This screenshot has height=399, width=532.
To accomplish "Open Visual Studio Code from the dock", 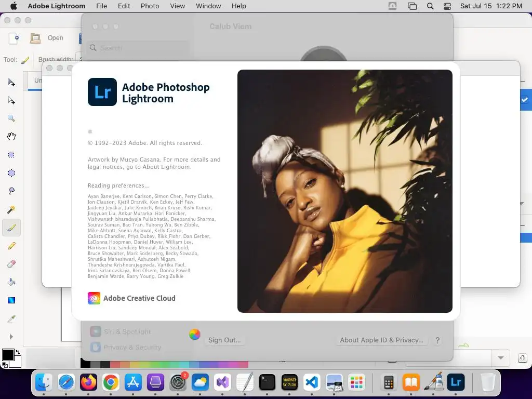I will 312,382.
